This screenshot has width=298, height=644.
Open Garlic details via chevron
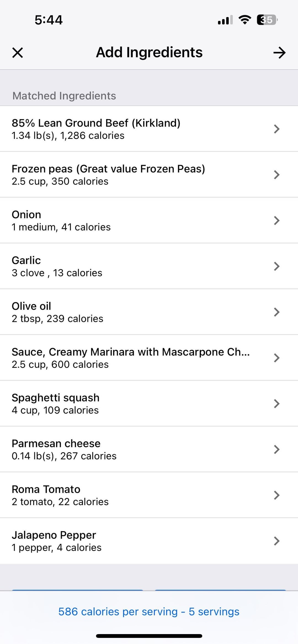(276, 266)
